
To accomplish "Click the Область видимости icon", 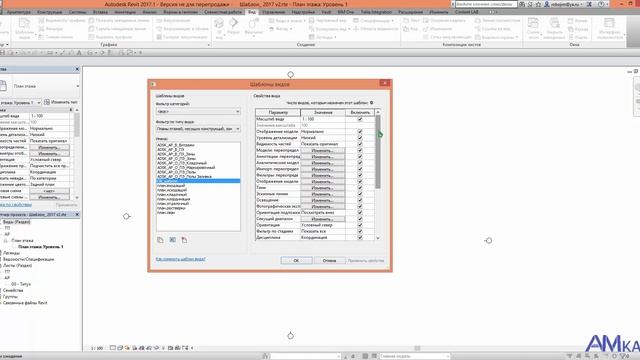I will click(x=356, y=29).
